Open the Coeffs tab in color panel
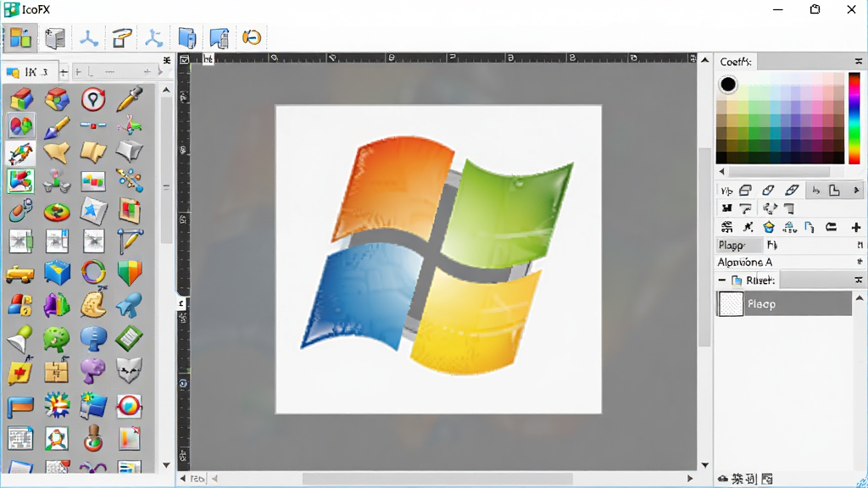Screen dimensions: 868x488 (x=736, y=61)
